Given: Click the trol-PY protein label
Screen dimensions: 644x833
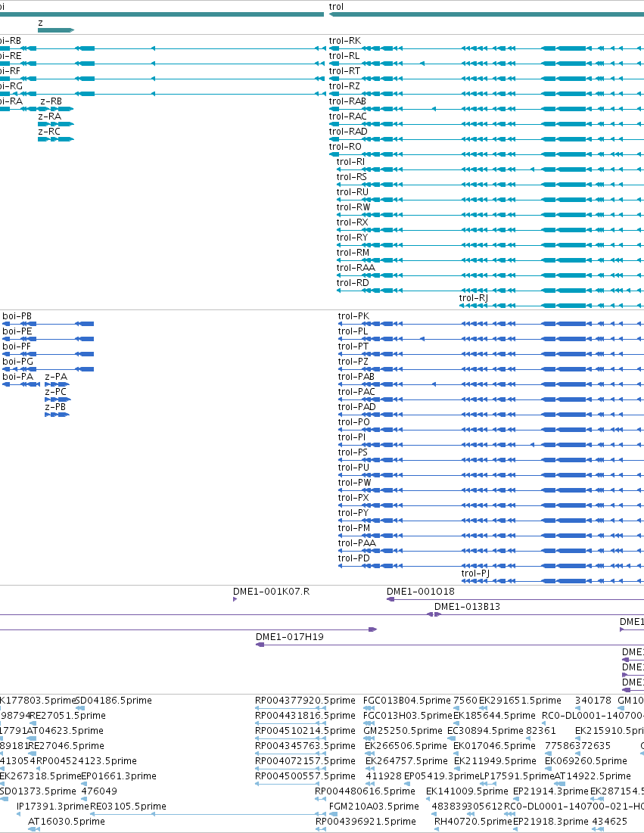Looking at the screenshot, I should pos(353,513).
